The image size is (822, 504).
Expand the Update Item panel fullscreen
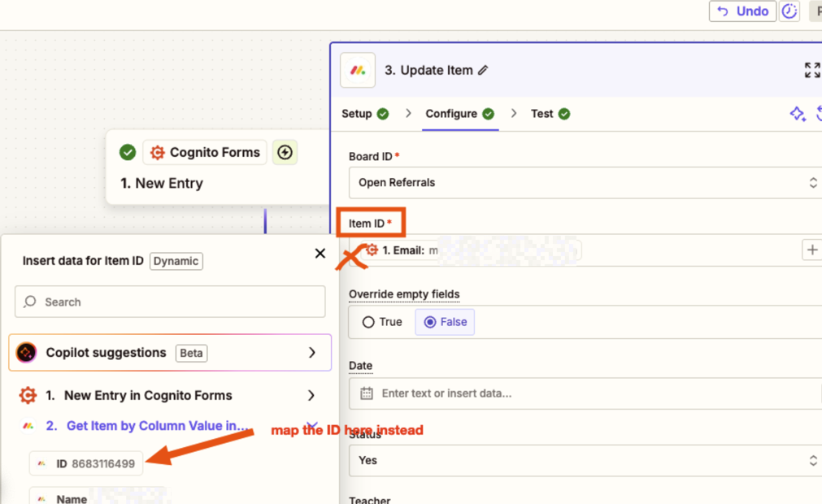[812, 70]
